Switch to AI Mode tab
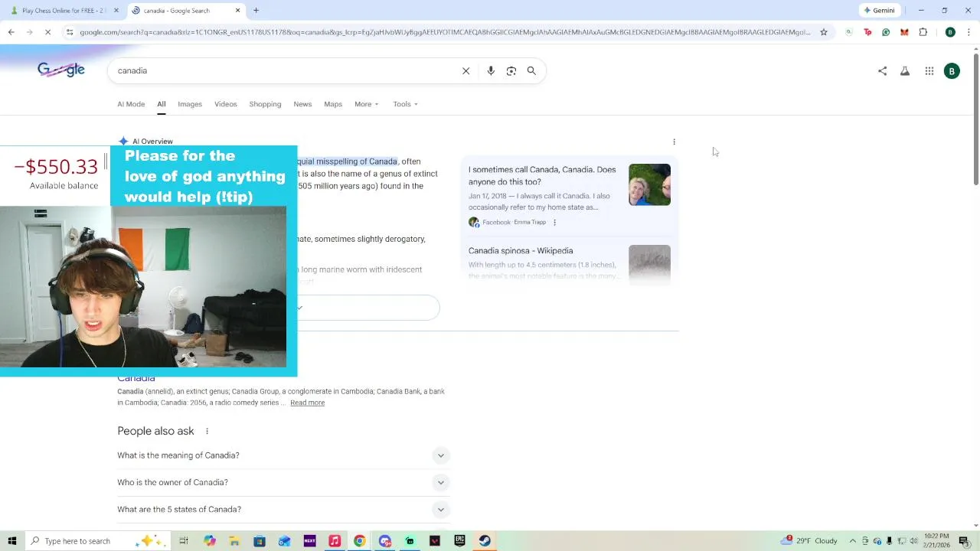This screenshot has width=980, height=551. pyautogui.click(x=131, y=104)
